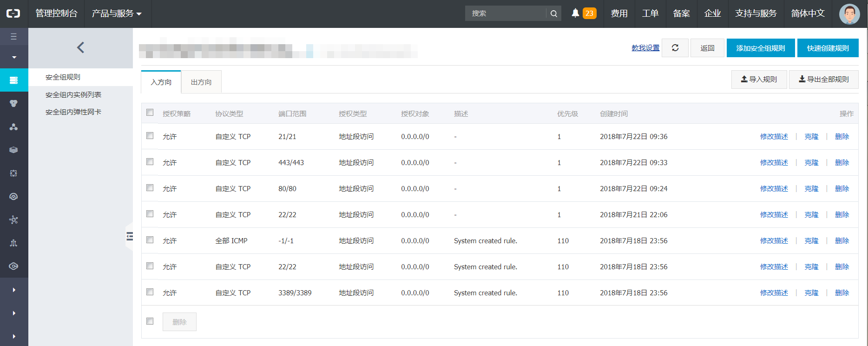
Task: Open the user avatar menu
Action: pyautogui.click(x=849, y=14)
